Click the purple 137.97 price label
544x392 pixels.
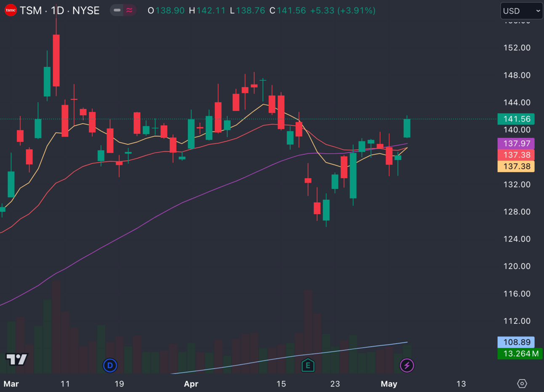click(x=516, y=143)
